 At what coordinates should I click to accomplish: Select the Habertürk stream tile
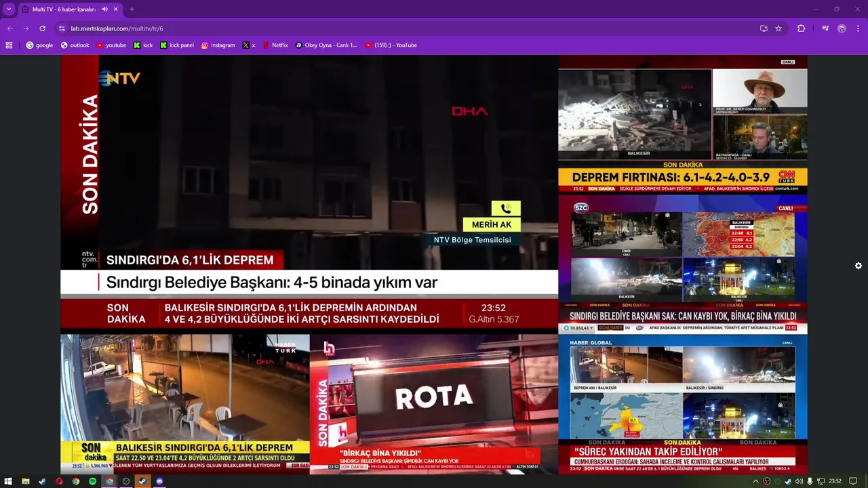[x=185, y=404]
